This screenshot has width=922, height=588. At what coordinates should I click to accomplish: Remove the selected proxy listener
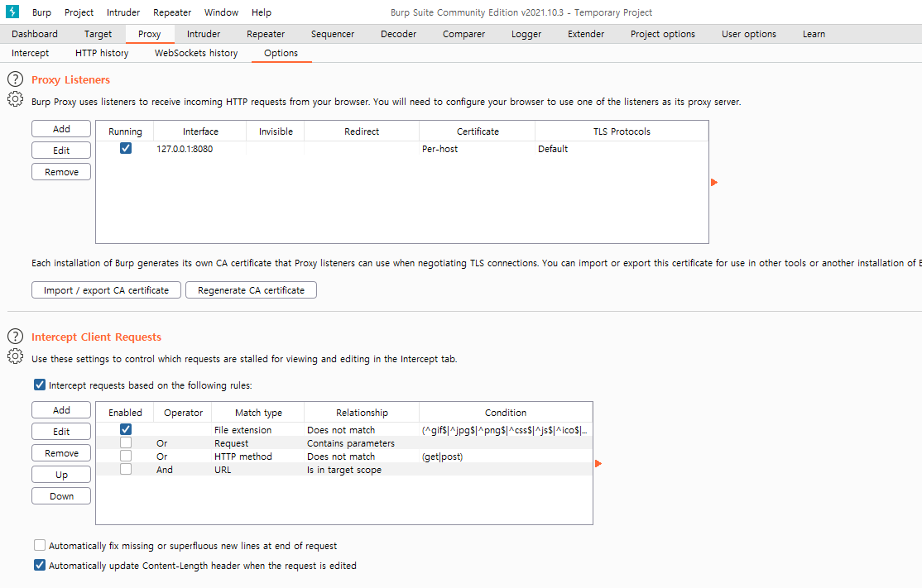pos(61,171)
